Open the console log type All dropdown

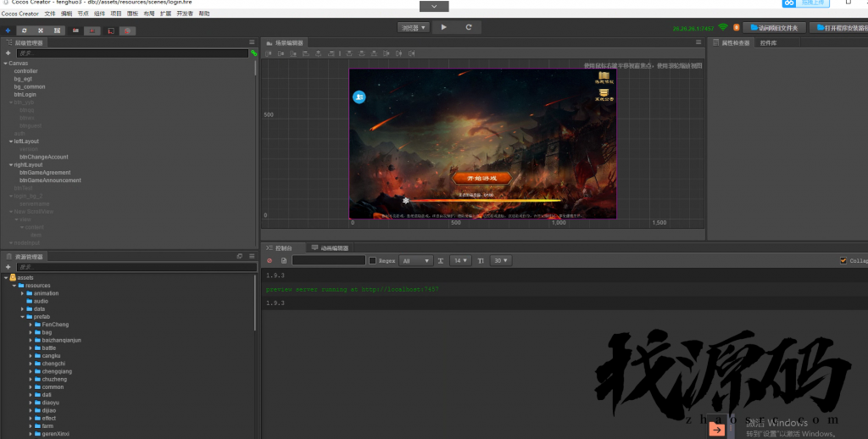[x=415, y=261]
